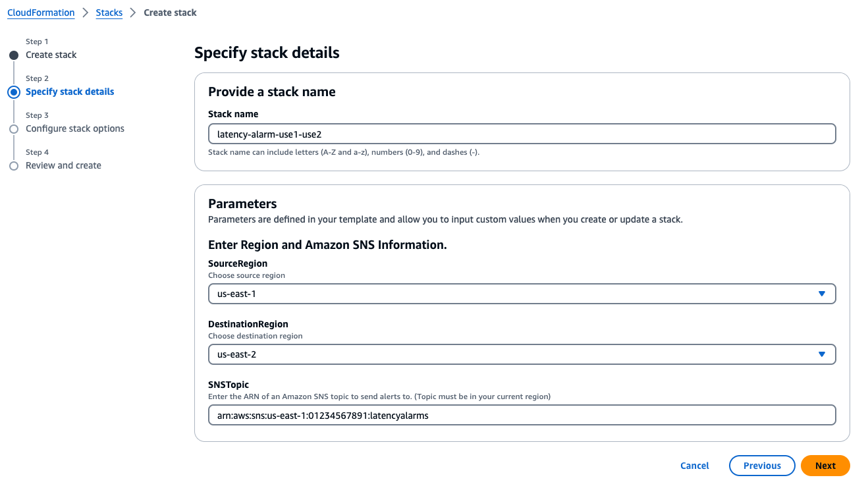Image resolution: width=868 pixels, height=488 pixels.
Task: Open the DestinationRegion us-east-2 dropdown
Action: [522, 354]
